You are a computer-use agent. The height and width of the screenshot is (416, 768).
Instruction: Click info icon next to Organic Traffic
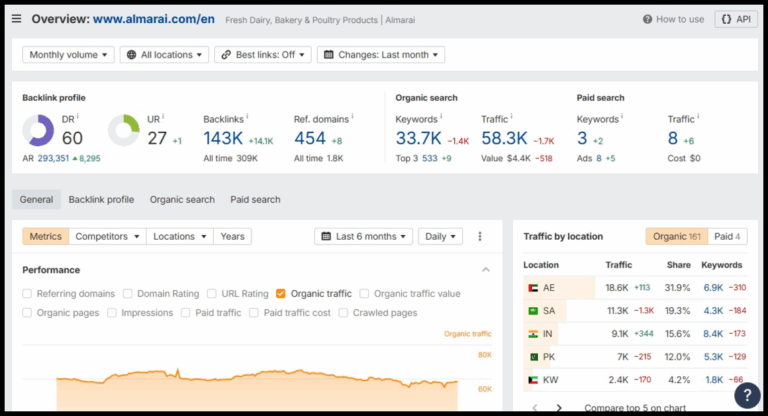511,117
